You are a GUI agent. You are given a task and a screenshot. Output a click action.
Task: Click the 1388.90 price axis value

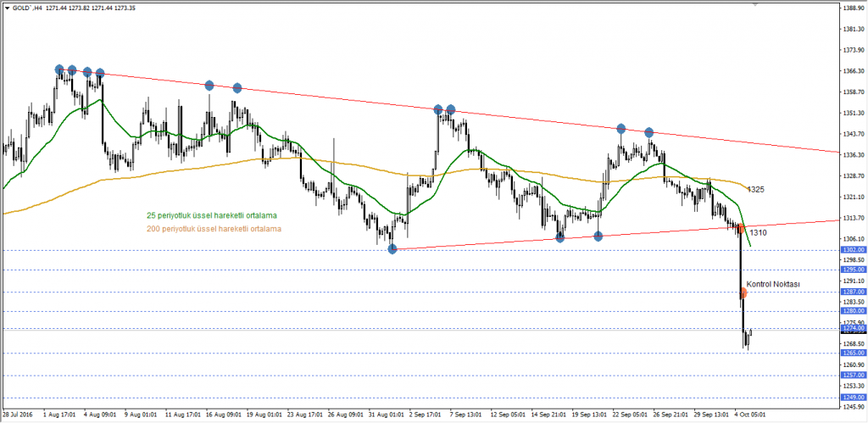tap(854, 8)
